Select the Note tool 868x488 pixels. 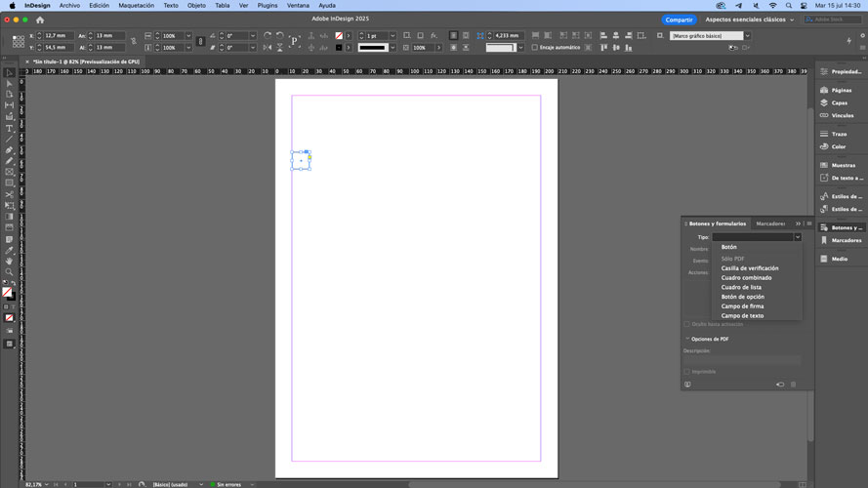(x=10, y=239)
